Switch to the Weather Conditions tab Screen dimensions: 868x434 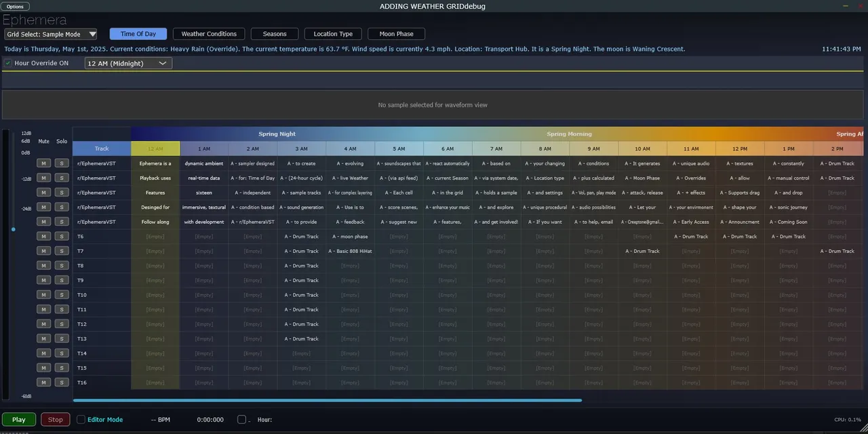point(209,34)
